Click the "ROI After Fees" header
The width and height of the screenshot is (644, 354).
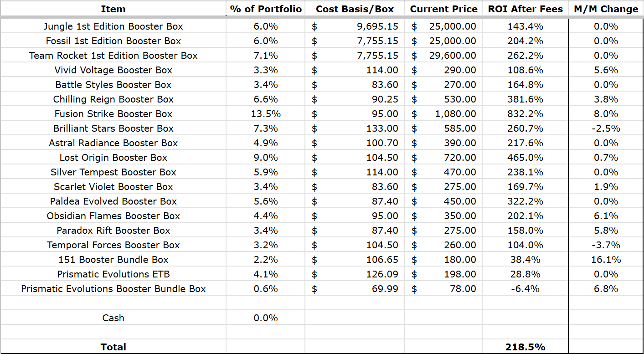526,9
